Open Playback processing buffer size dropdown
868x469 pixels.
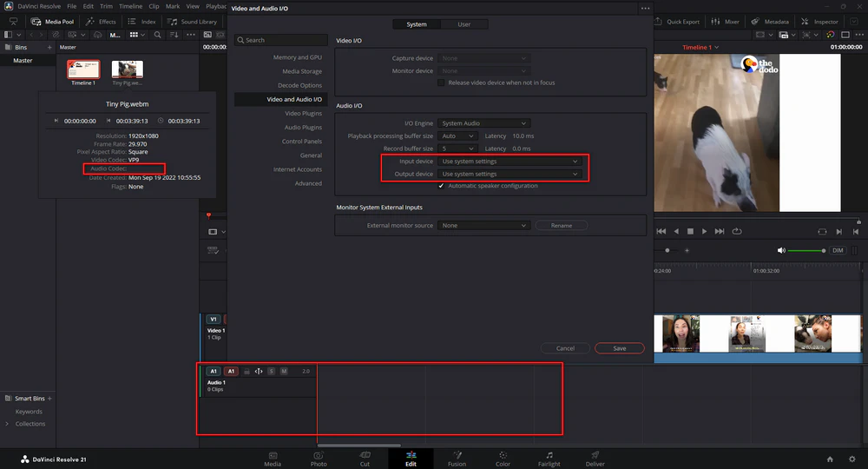tap(457, 135)
